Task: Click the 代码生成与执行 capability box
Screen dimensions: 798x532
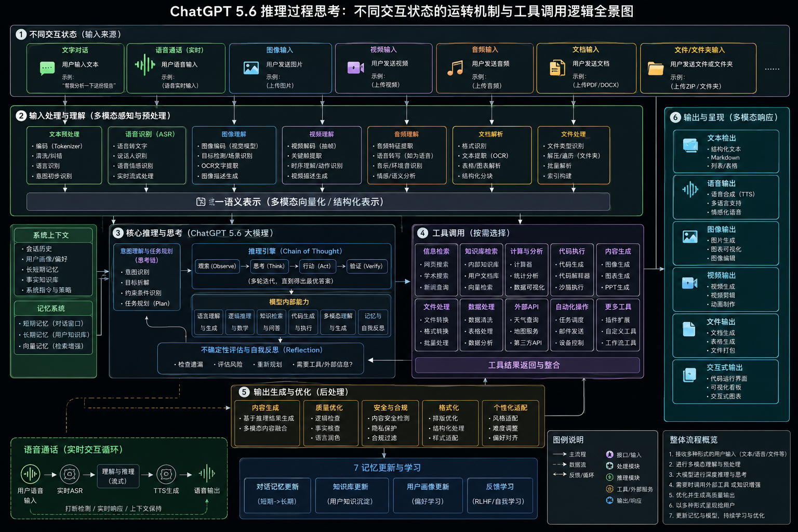Action: coord(303,322)
